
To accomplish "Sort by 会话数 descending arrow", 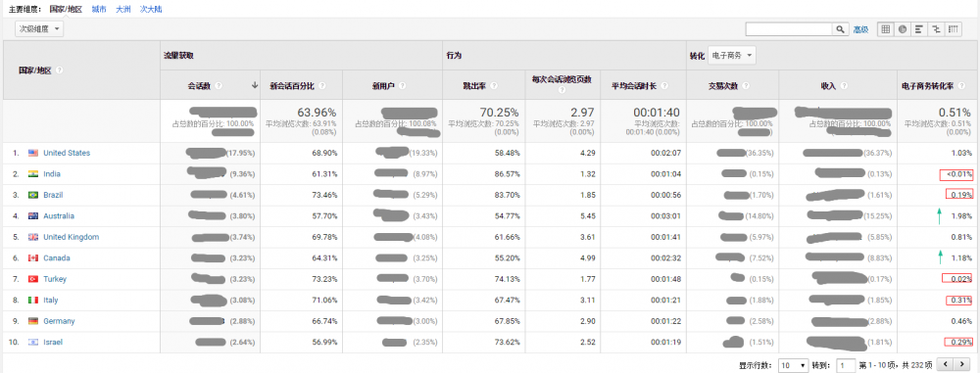I will 255,86.
